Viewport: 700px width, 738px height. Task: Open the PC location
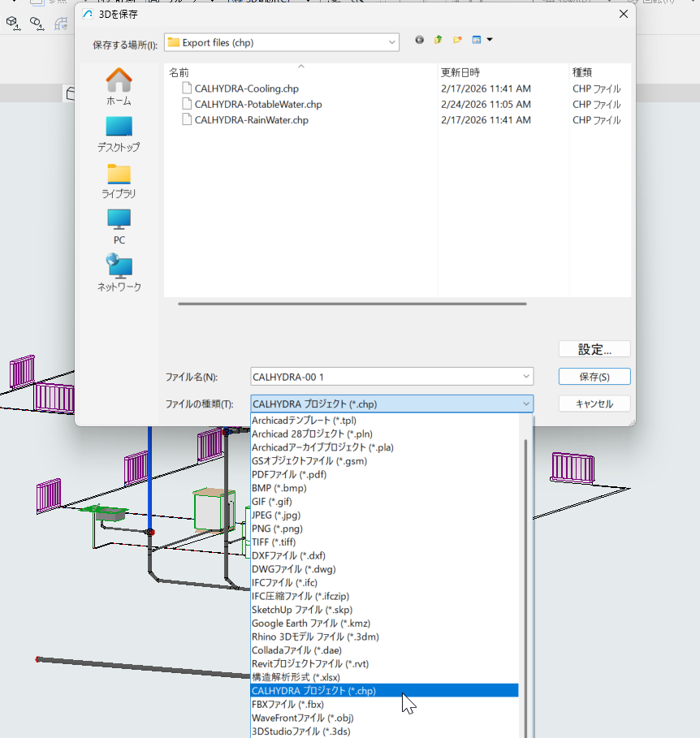point(119,227)
